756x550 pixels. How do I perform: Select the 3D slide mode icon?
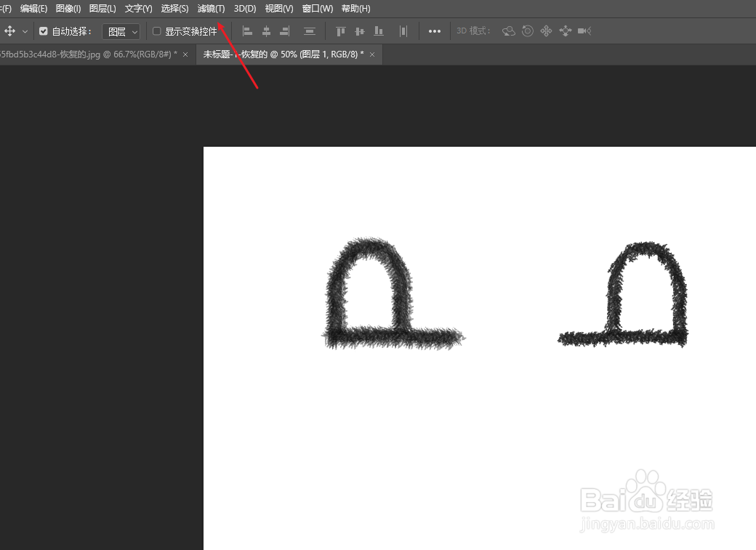click(566, 31)
